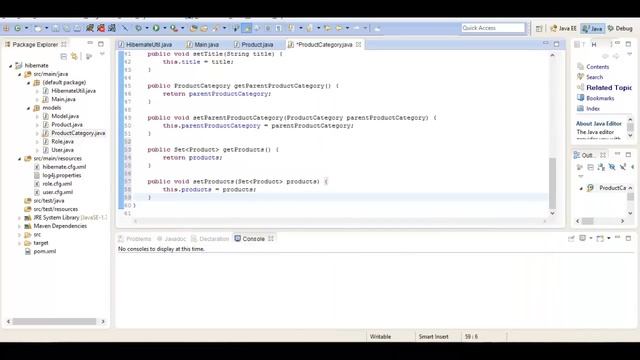This screenshot has height=360, width=640.
Task: Open the Problems tab
Action: [x=135, y=239]
